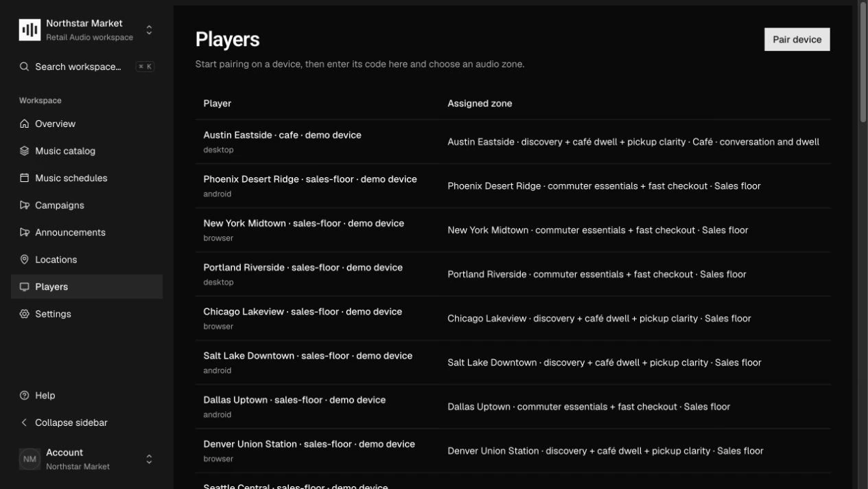Click the ⌘K shortcut badge
This screenshot has width=868, height=489.
coord(145,67)
